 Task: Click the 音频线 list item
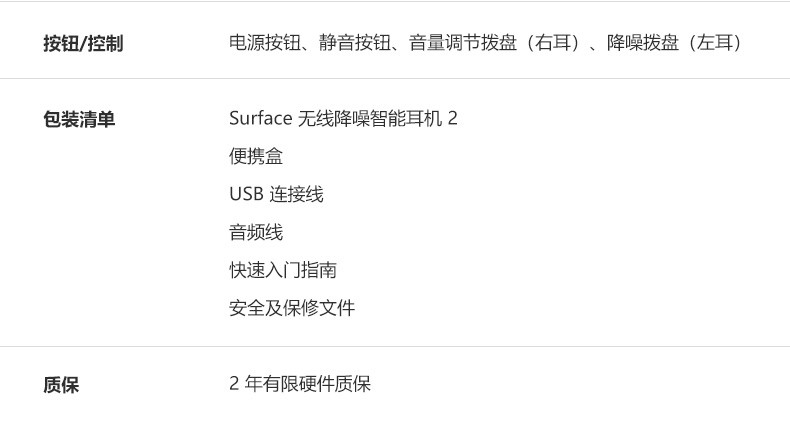[256, 233]
